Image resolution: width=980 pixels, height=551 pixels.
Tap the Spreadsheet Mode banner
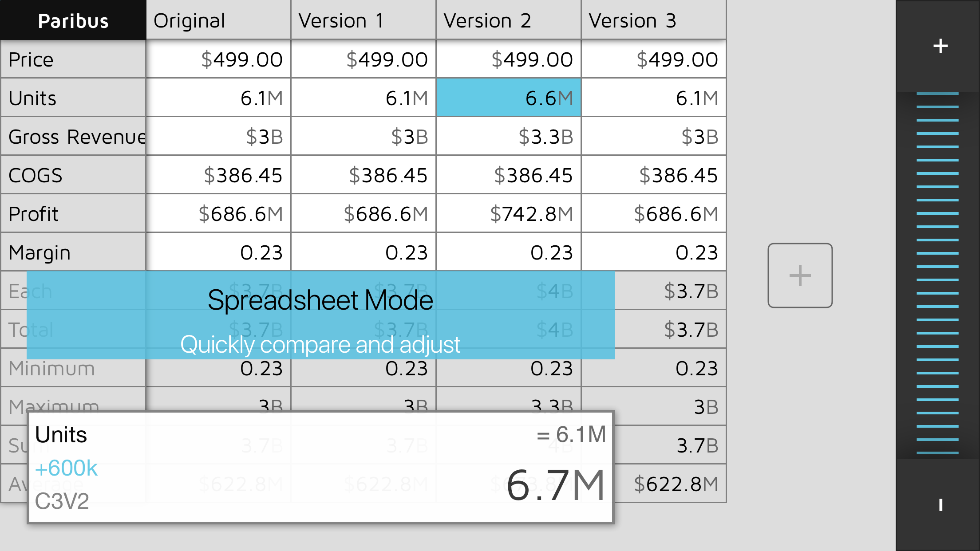click(320, 315)
